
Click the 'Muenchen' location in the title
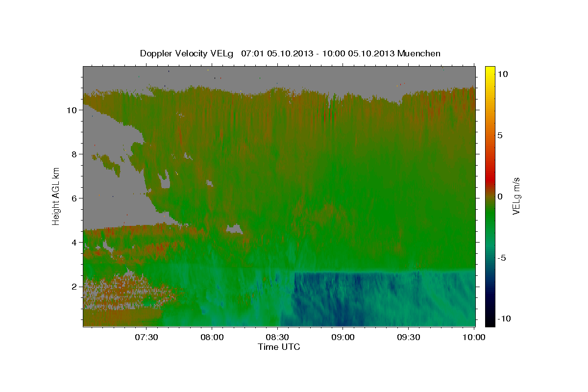(x=419, y=53)
